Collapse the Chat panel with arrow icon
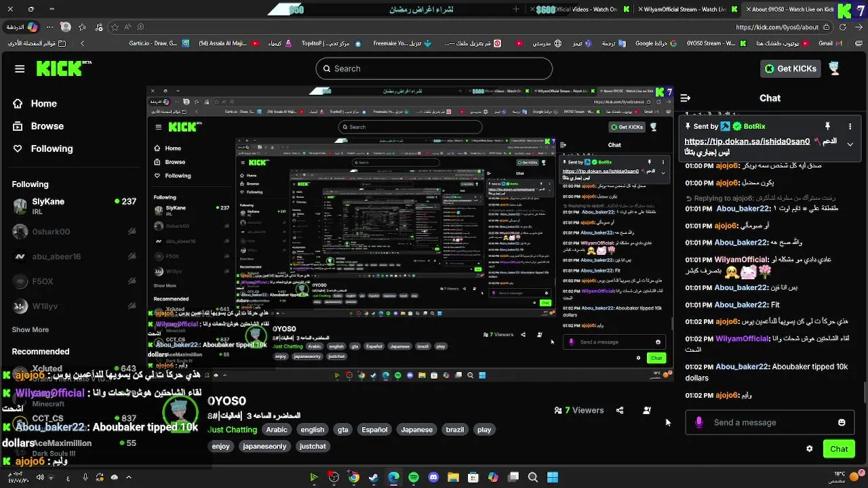Image resolution: width=868 pixels, height=488 pixels. [x=686, y=98]
